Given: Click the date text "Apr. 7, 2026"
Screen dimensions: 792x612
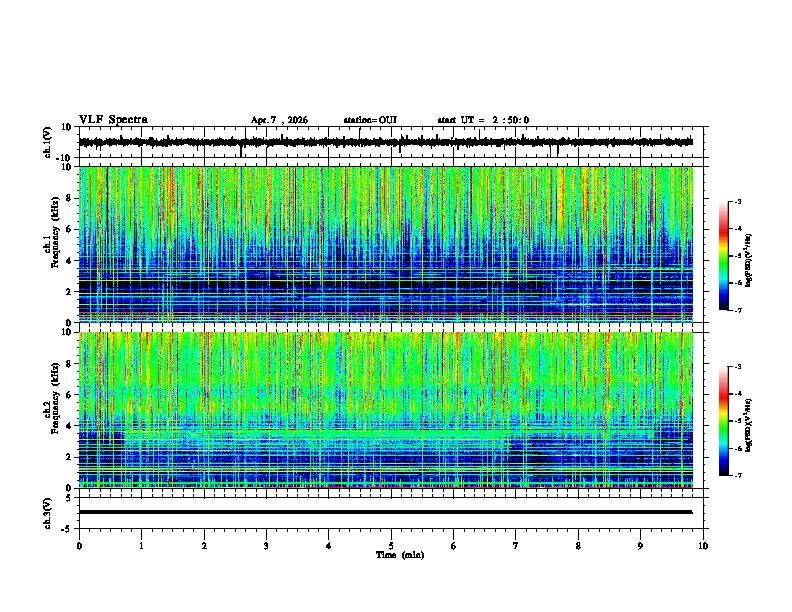Looking at the screenshot, I should 279,120.
